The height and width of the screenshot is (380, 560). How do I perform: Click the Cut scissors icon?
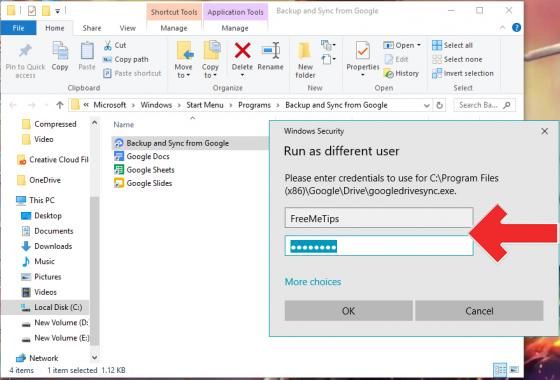(x=108, y=45)
